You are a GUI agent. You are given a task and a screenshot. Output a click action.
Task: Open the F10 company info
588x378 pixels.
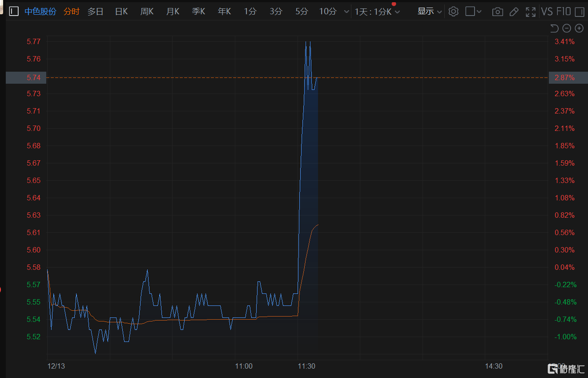[x=563, y=12]
